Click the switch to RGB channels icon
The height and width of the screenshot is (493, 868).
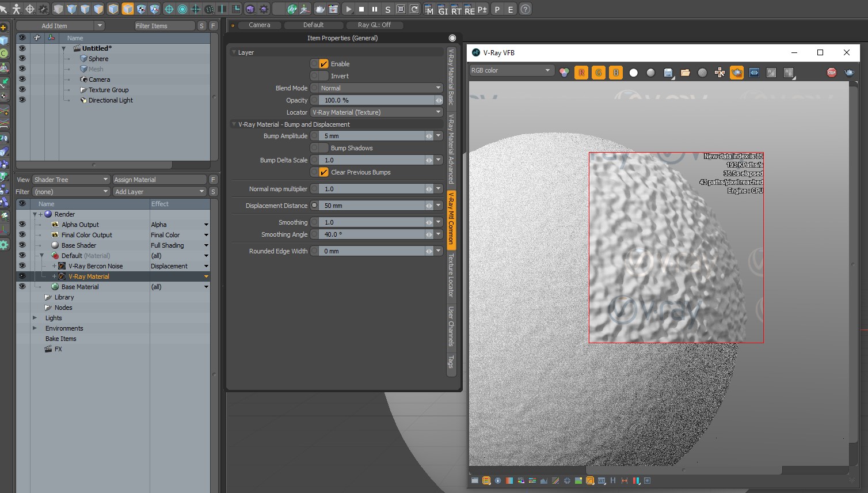point(564,73)
